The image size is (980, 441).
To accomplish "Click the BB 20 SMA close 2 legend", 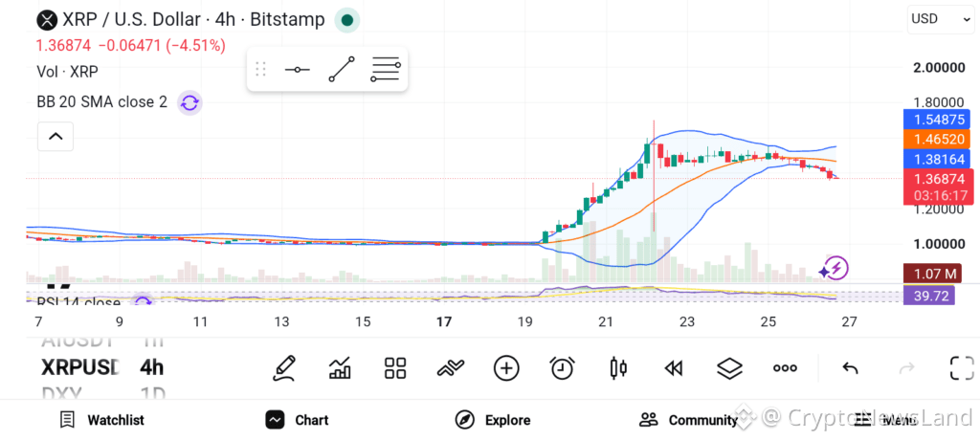I will click(x=101, y=102).
